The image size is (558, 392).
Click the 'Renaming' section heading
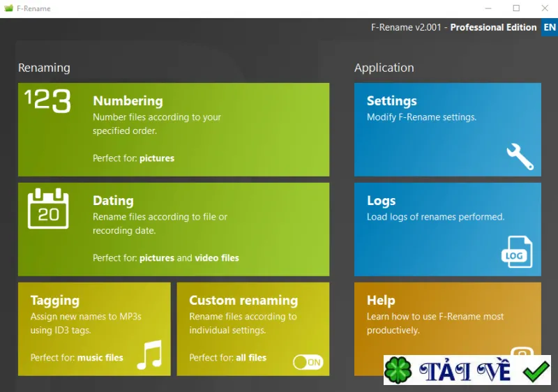(44, 68)
